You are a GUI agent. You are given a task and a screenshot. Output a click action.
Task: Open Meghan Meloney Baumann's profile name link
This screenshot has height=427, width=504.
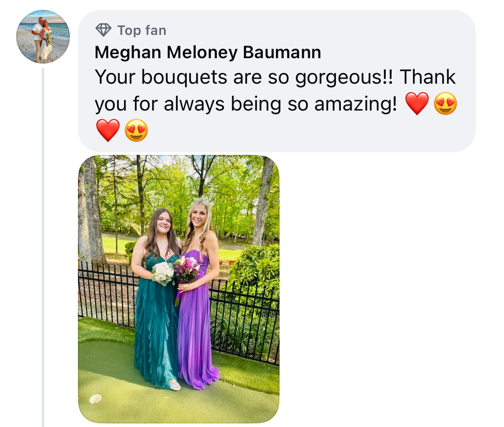[x=207, y=52]
